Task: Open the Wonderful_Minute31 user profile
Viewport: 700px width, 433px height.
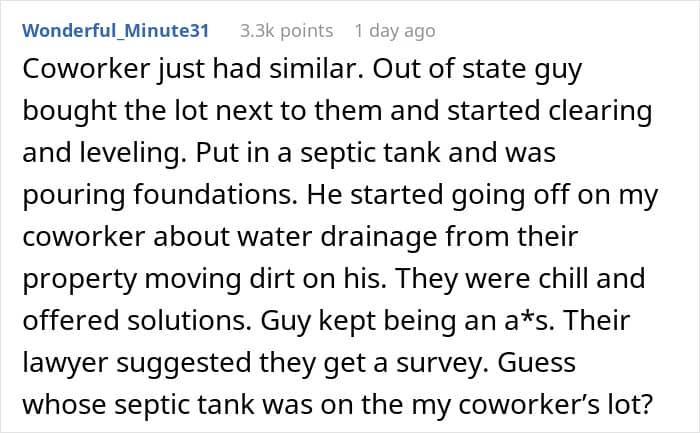Action: pos(116,30)
